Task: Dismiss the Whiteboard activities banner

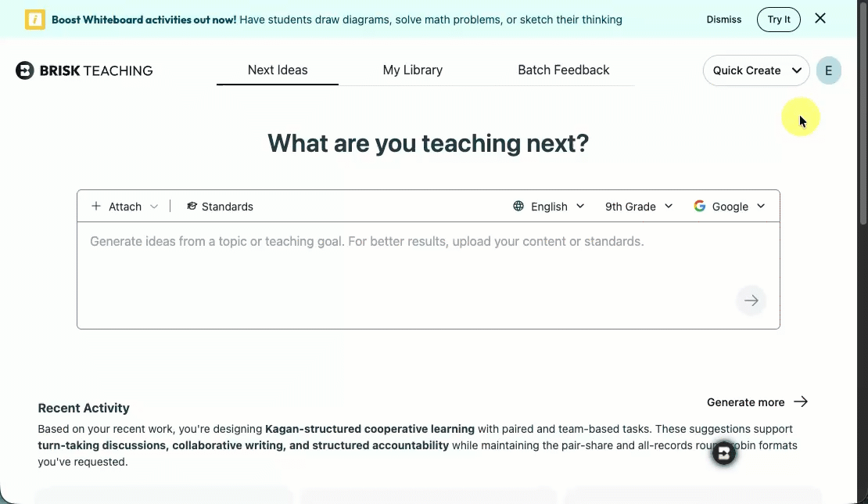Action: coord(723,20)
